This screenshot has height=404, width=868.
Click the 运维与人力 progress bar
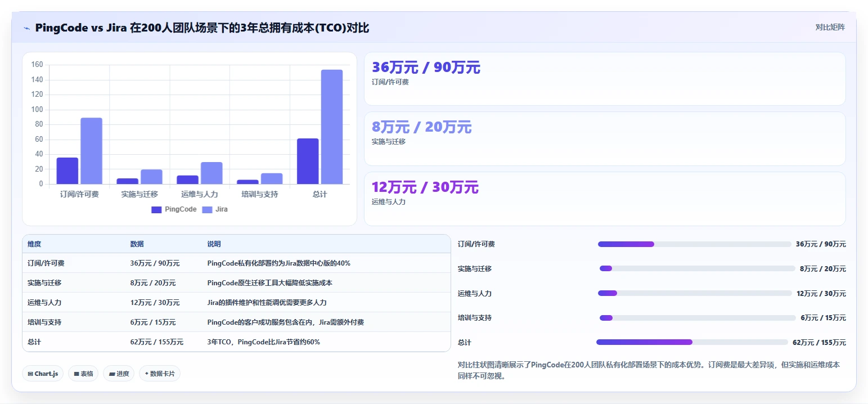[695, 293]
